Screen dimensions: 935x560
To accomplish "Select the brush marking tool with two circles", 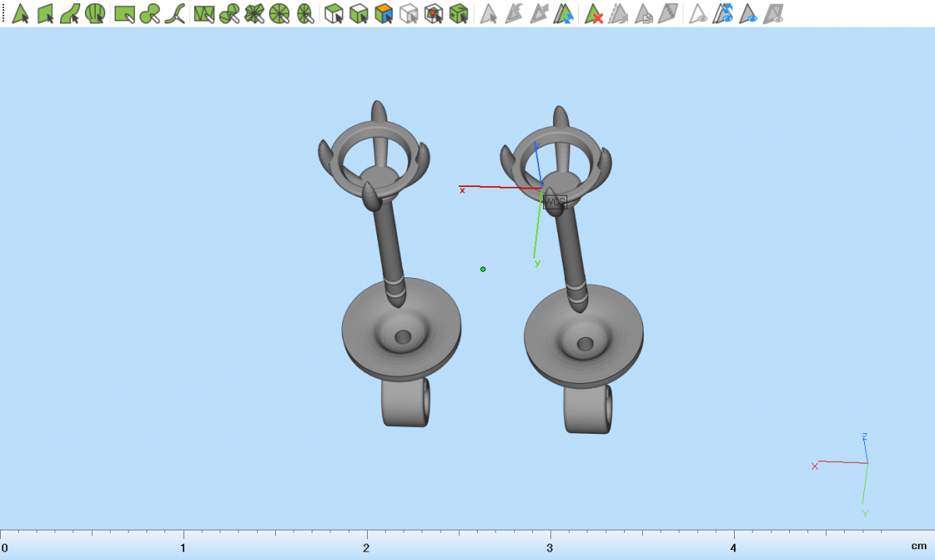I will click(150, 13).
